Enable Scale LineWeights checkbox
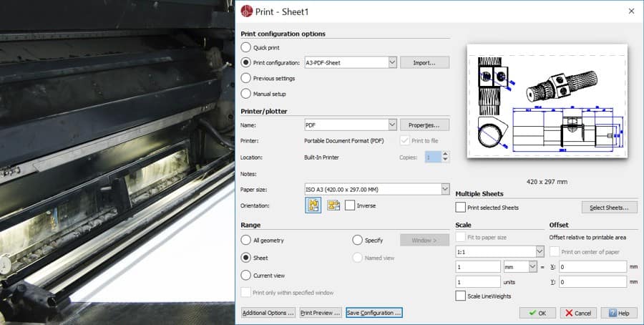 pos(461,296)
